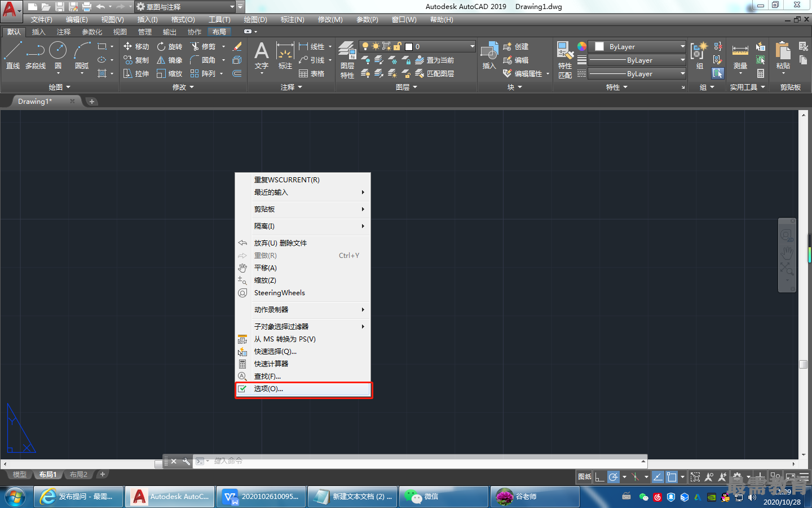Click the Save icon in quick access toolbar
812x508 pixels.
point(59,7)
